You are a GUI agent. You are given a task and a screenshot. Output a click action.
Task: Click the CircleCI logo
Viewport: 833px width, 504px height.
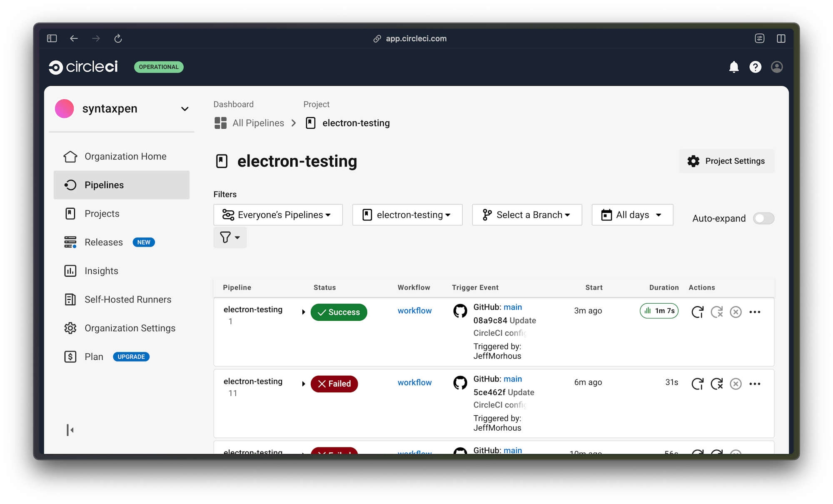coord(83,67)
